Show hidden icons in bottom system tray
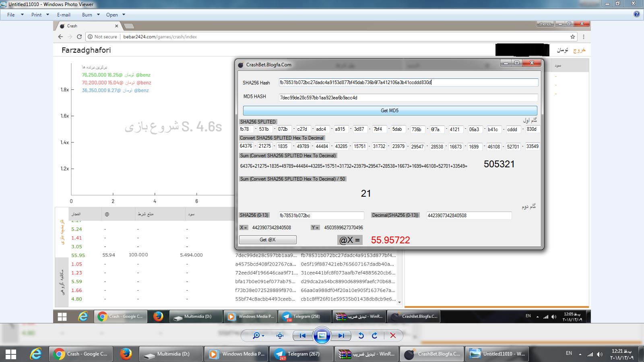Image resolution: width=644 pixels, height=362 pixels. coord(580,354)
